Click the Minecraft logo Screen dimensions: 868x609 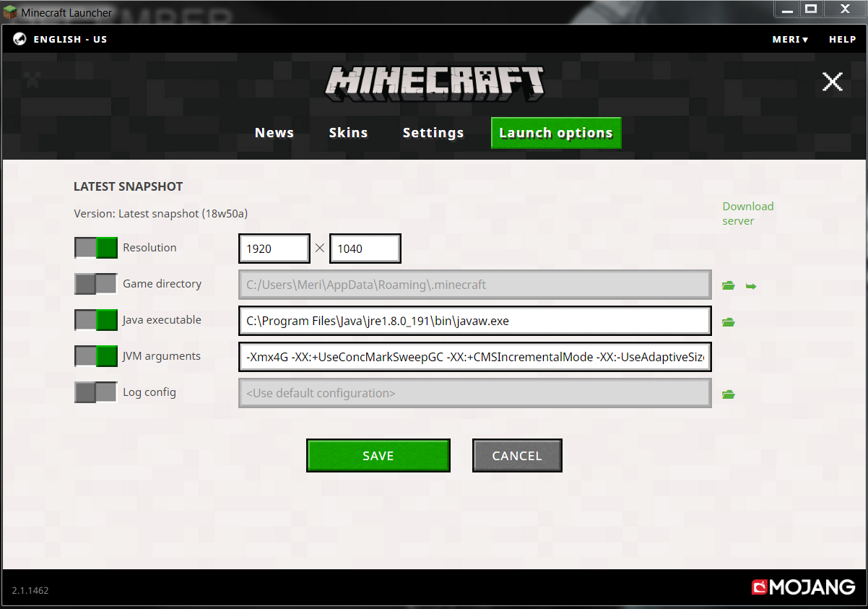[x=434, y=83]
